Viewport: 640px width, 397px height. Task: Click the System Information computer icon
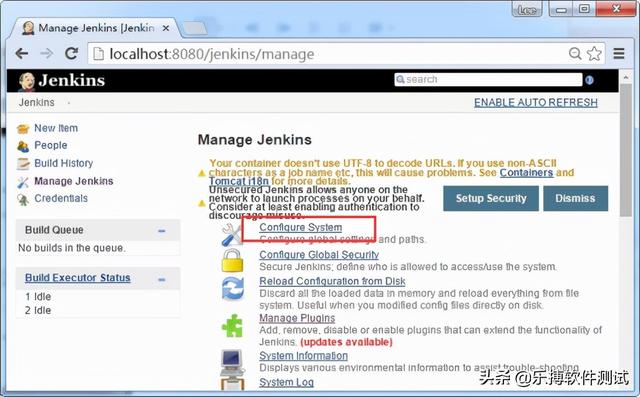[x=232, y=362]
